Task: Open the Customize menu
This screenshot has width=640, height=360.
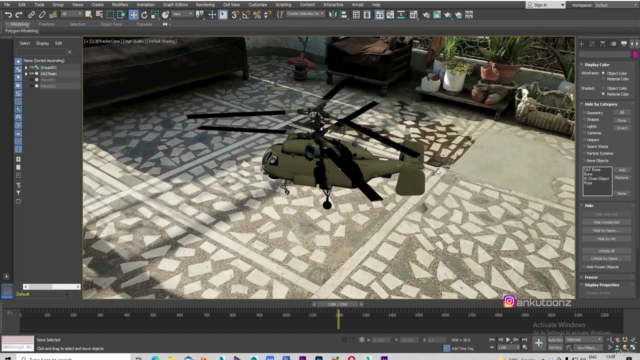Action: pyautogui.click(x=258, y=4)
